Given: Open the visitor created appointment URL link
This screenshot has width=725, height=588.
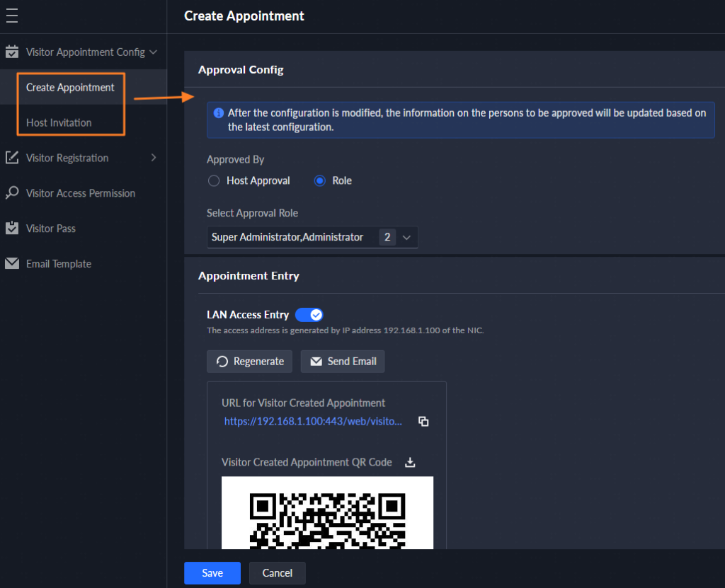Looking at the screenshot, I should [313, 421].
